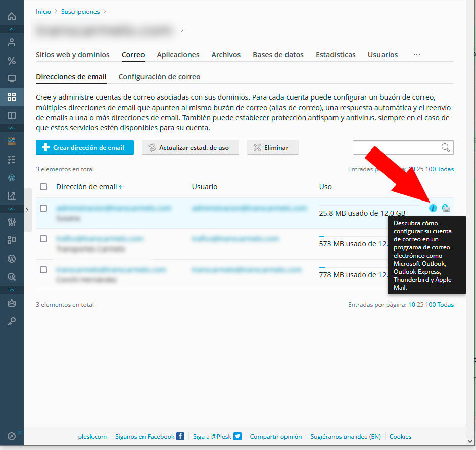Image resolution: width=476 pixels, height=450 pixels.
Task: Click Síganos en Facebook link
Action: (145, 437)
